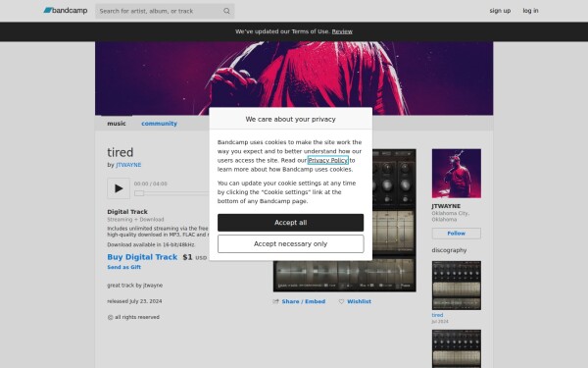This screenshot has height=368, width=588.
Task: Click the 00:00 / 04:00 time display
Action: pos(150,184)
